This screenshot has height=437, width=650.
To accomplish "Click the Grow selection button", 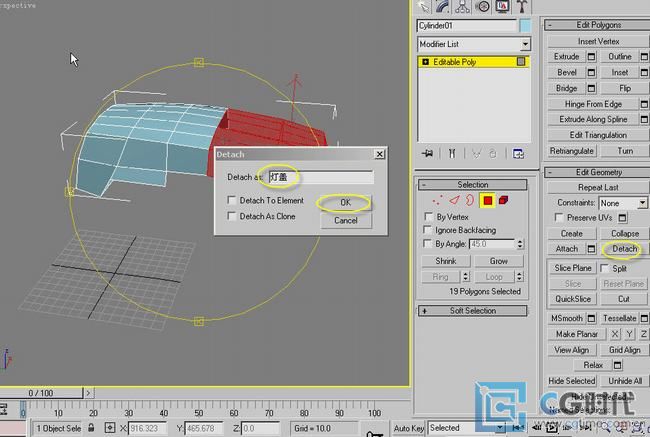I will pyautogui.click(x=499, y=261).
